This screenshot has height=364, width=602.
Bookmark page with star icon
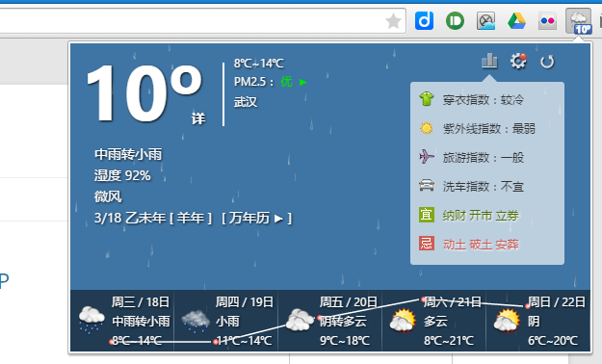click(394, 21)
